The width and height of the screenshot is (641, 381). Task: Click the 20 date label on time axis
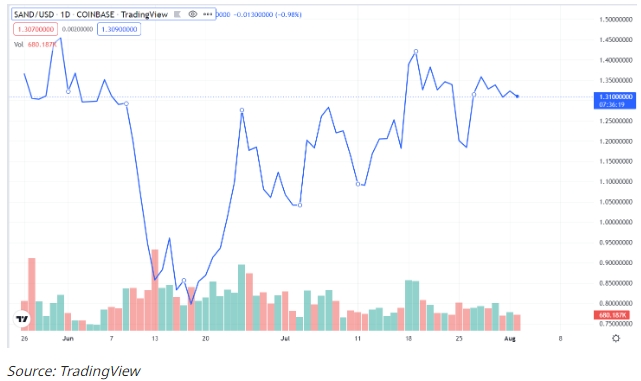pyautogui.click(x=205, y=338)
